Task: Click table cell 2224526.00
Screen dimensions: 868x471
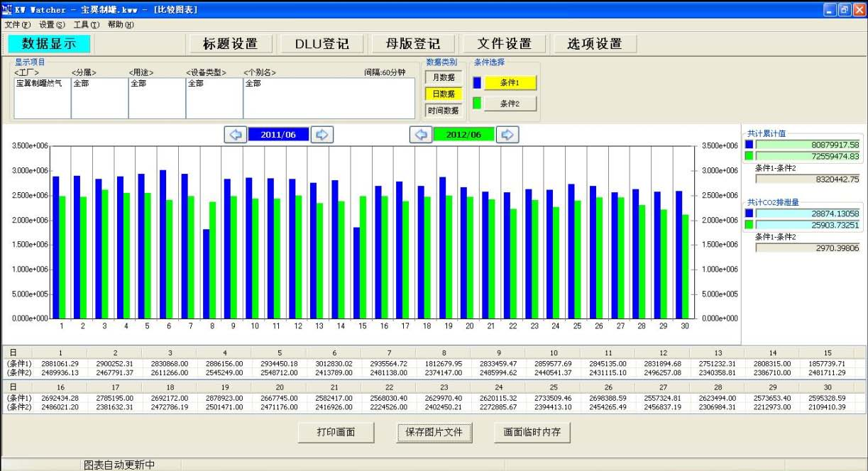Action: [x=389, y=407]
